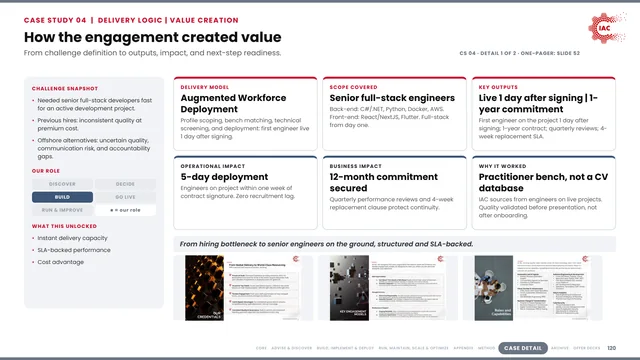Viewport: 640px width, 360px height.
Task: Jump to the Appendix section
Action: (x=463, y=348)
